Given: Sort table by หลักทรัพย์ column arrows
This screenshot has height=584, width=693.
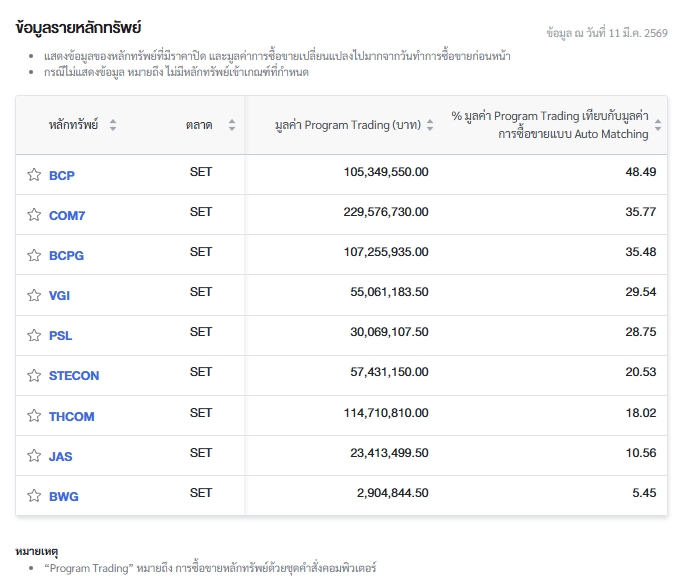Looking at the screenshot, I should point(113,125).
